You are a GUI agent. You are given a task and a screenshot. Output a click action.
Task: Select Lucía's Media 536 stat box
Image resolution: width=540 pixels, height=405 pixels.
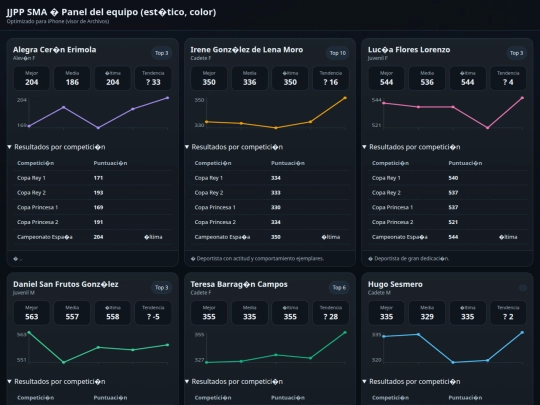click(427, 78)
